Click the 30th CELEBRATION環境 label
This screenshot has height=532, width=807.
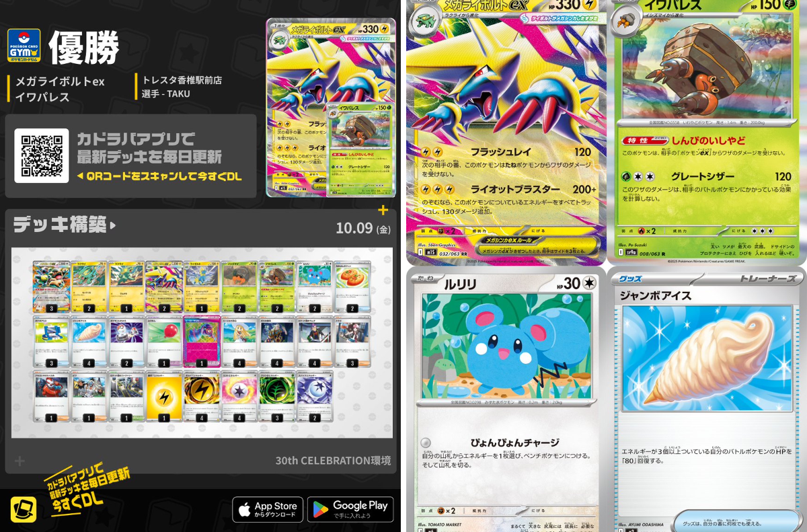point(333,461)
